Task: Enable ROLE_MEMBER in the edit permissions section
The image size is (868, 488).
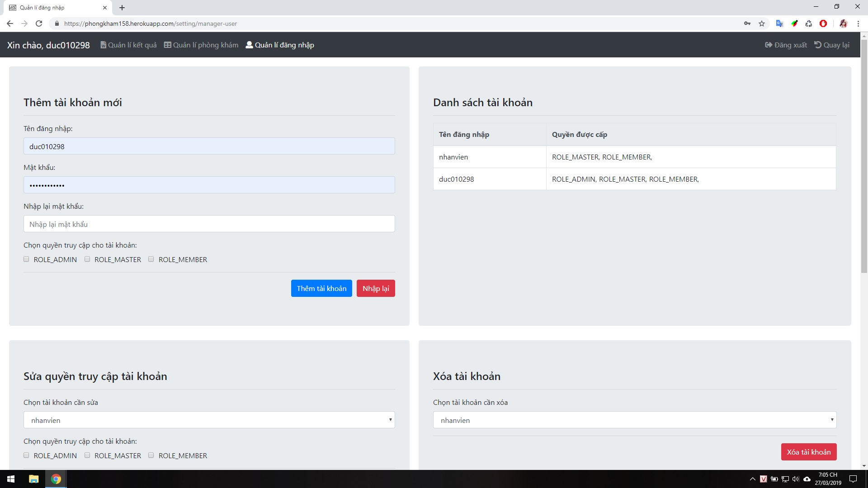Action: [151, 455]
